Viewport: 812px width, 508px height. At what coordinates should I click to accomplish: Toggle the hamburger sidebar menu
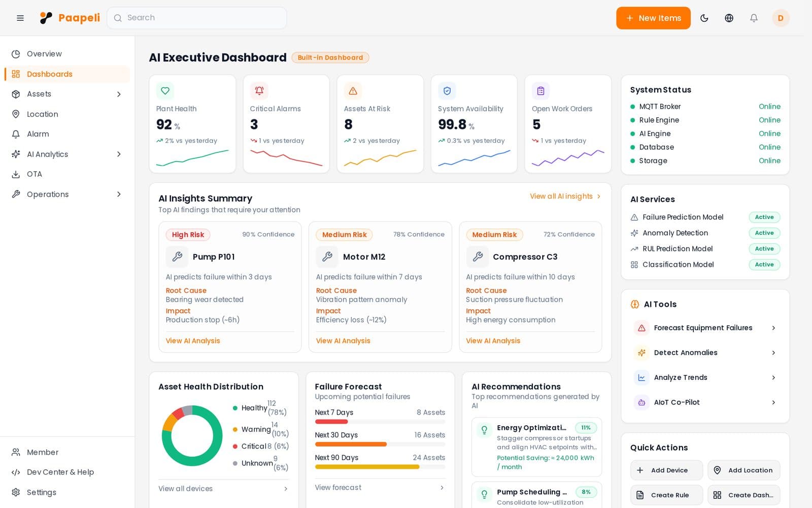click(20, 18)
